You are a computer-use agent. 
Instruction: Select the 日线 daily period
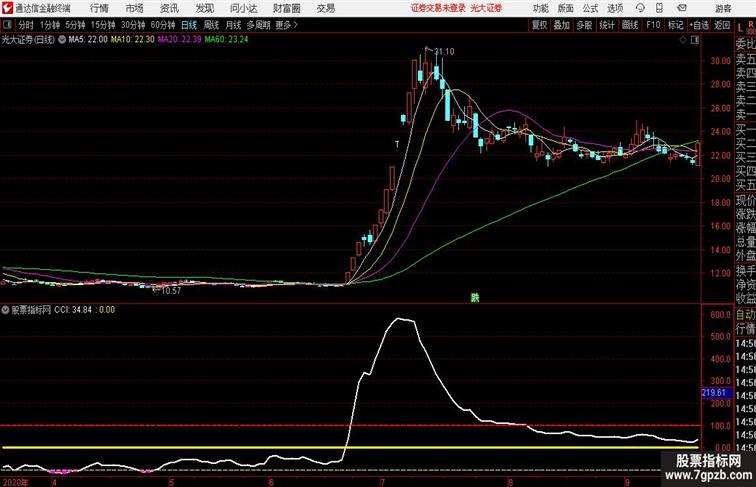tap(189, 25)
